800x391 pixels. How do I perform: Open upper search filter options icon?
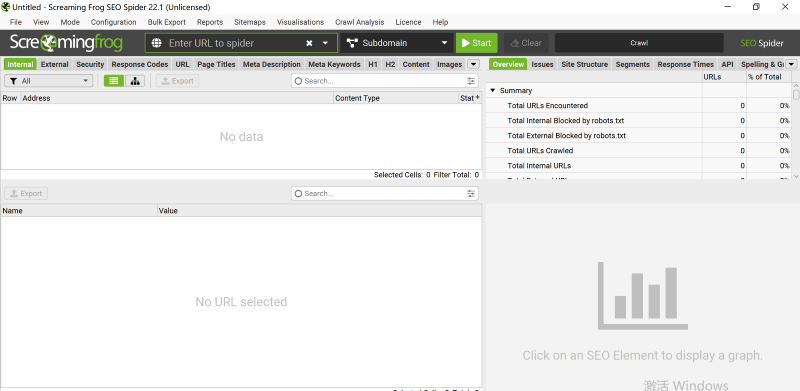[471, 81]
